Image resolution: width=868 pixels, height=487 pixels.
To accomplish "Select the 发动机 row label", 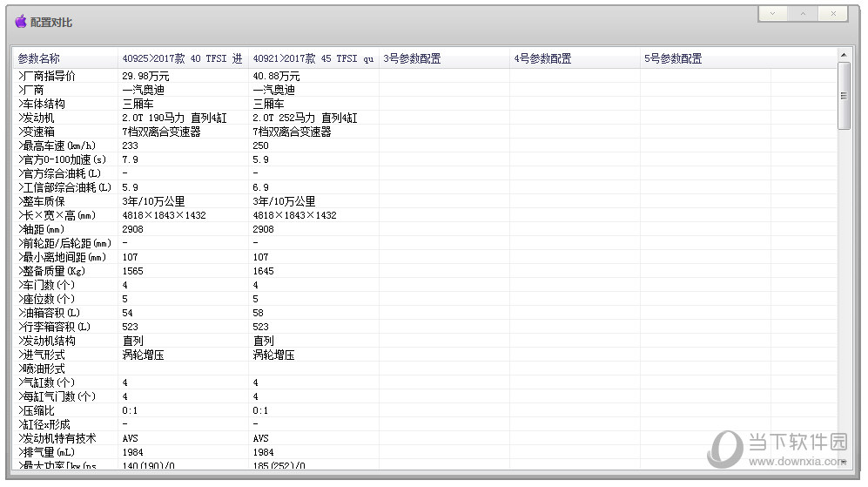I will click(x=36, y=118).
